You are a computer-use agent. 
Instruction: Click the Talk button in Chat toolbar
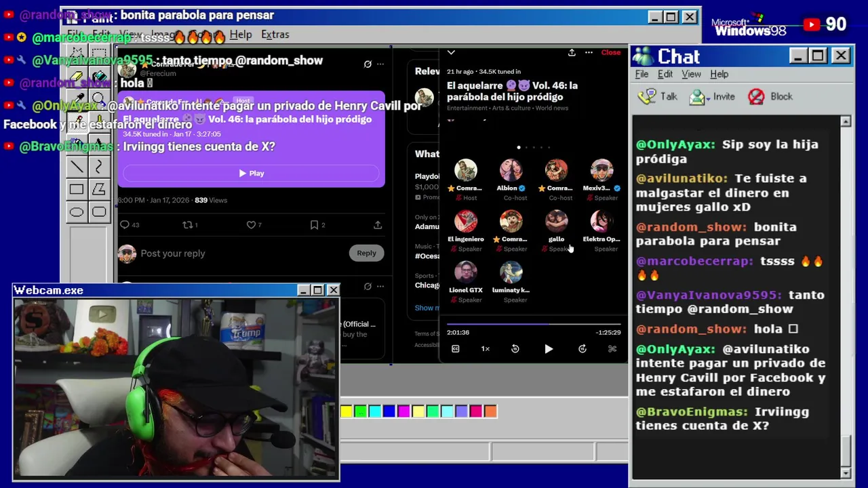pos(658,96)
